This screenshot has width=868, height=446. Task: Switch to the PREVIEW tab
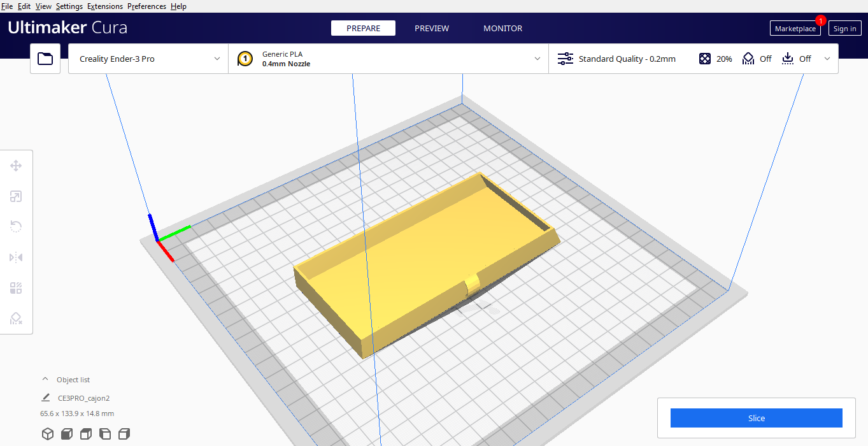click(431, 28)
